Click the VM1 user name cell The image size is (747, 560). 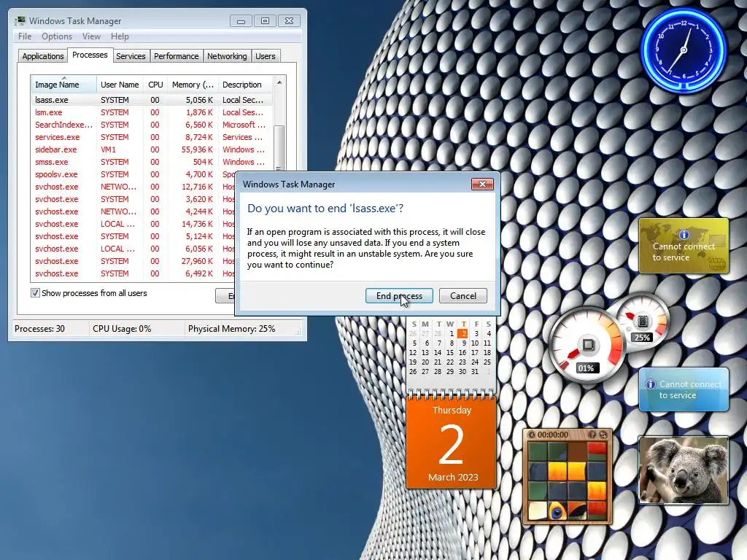click(108, 149)
